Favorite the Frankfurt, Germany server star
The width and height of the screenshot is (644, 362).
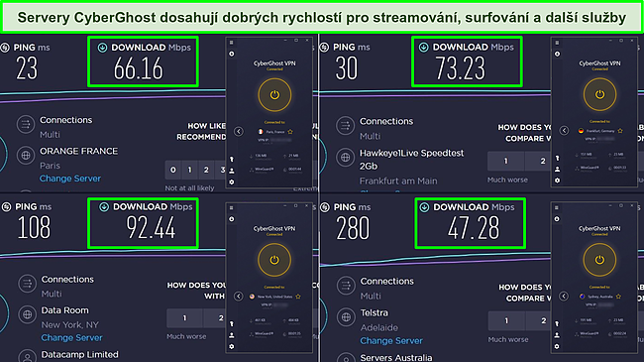pos(620,131)
